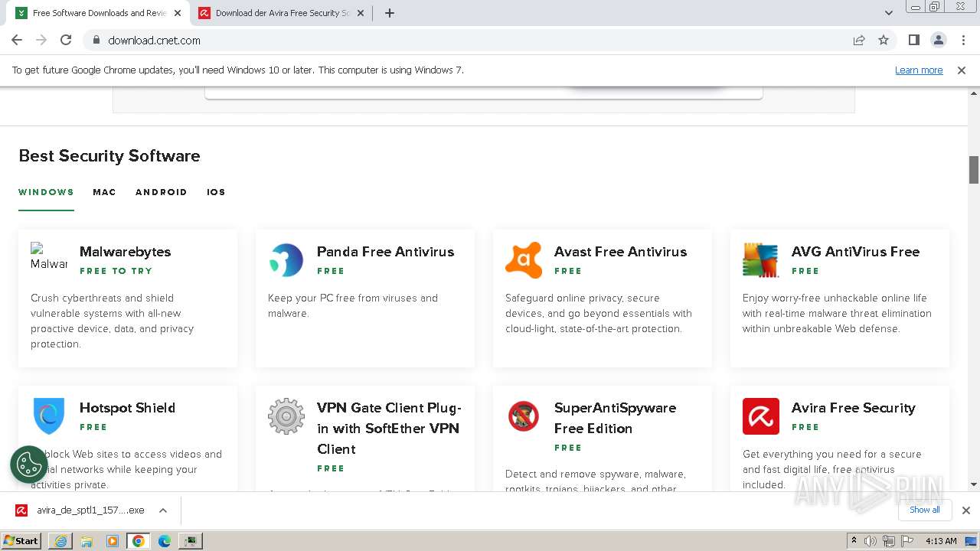Screen dimensions: 980x551
Task: Close the downloads shelf
Action: pos(966,510)
